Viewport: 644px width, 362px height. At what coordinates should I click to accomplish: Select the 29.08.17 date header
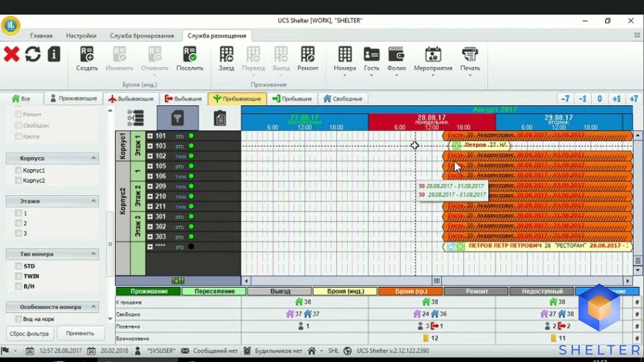click(x=558, y=122)
